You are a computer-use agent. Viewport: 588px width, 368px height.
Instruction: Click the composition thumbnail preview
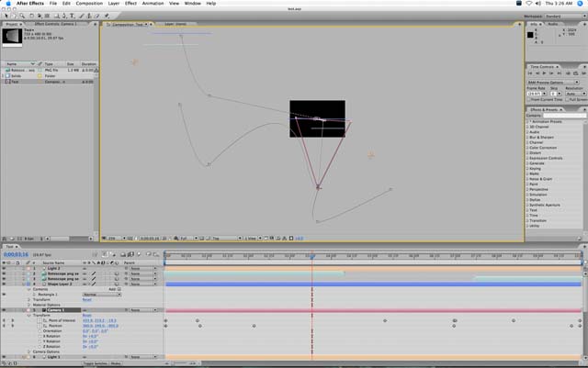point(12,37)
